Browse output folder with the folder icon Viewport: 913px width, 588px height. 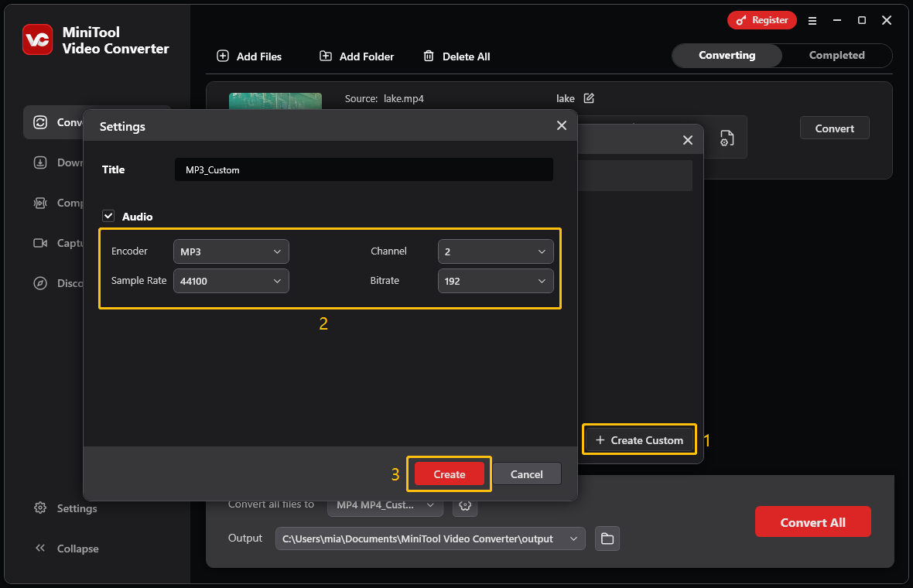coord(607,538)
